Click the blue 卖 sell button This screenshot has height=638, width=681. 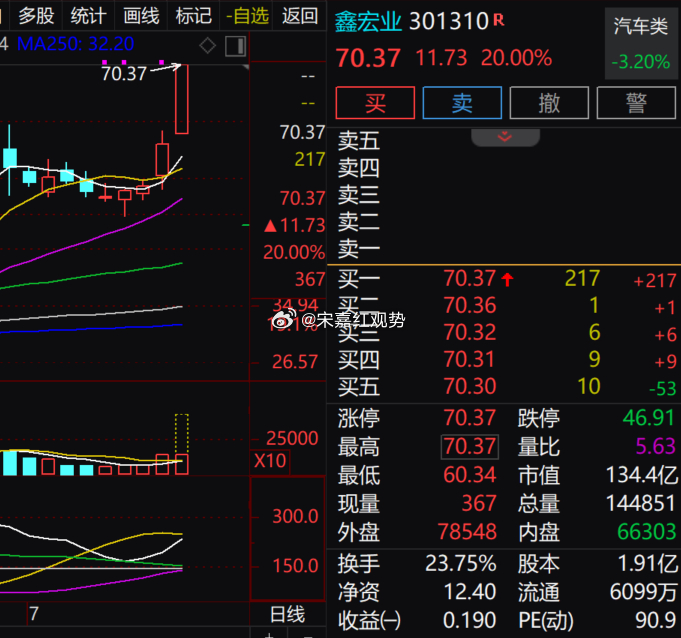click(462, 103)
